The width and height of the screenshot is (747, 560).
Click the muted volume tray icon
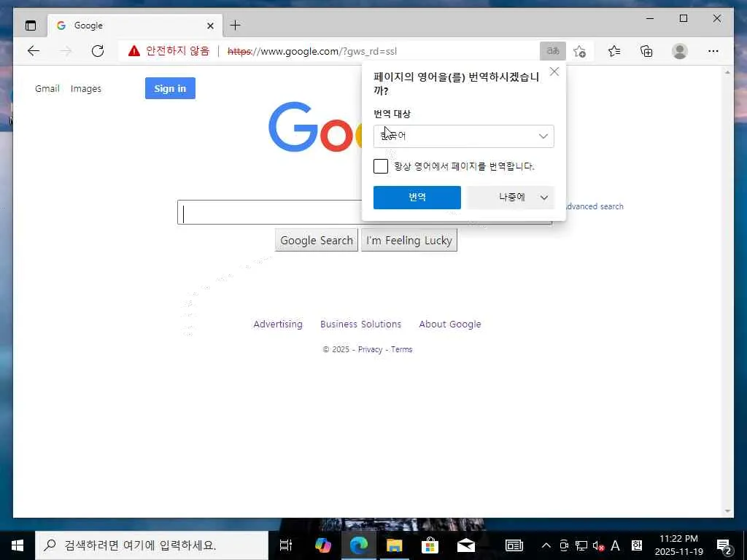click(598, 545)
